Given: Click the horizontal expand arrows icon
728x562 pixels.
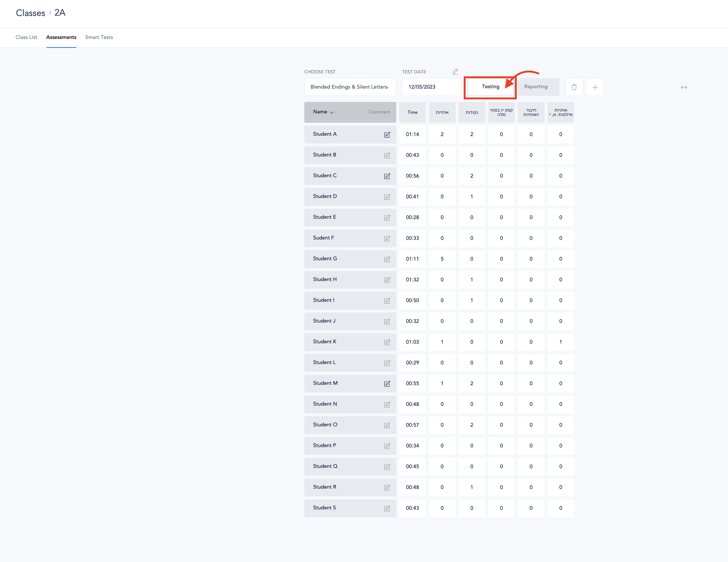Looking at the screenshot, I should tap(684, 87).
